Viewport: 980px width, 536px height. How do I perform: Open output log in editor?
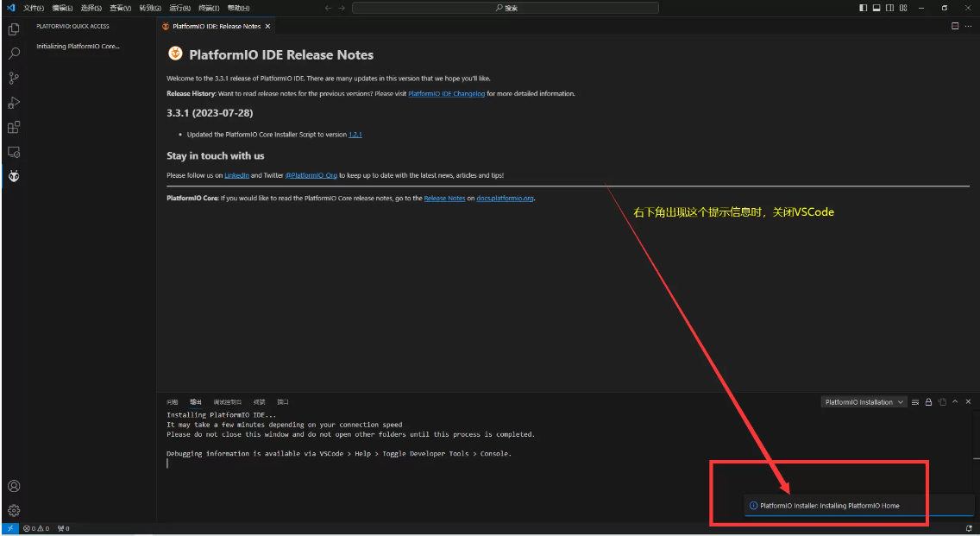942,402
